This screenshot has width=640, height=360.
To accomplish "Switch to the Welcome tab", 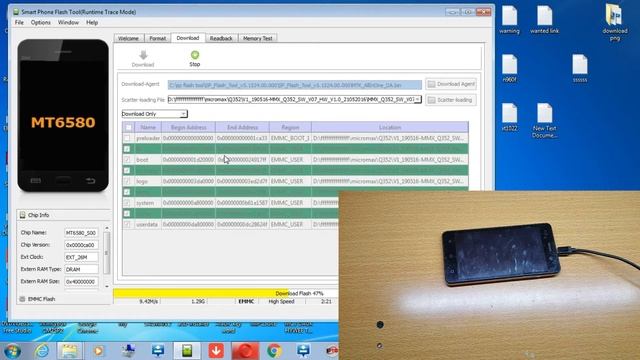I will pos(129,38).
